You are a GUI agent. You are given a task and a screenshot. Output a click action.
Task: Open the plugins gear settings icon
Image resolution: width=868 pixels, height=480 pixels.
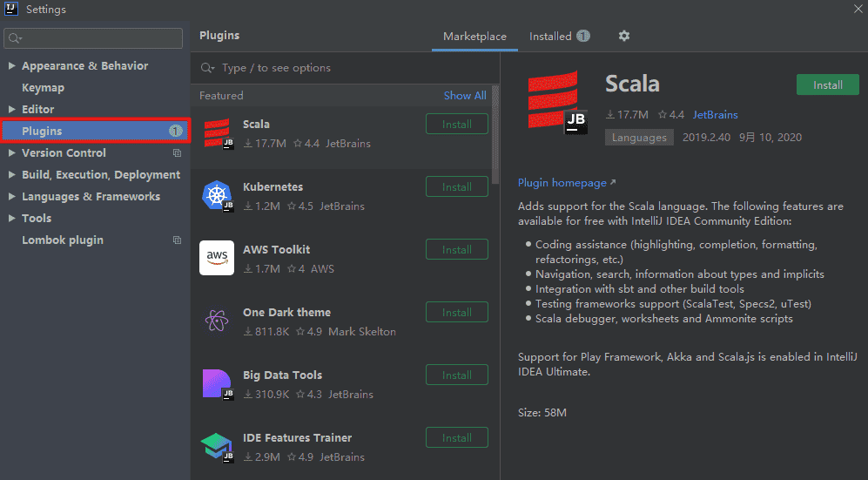[624, 36]
